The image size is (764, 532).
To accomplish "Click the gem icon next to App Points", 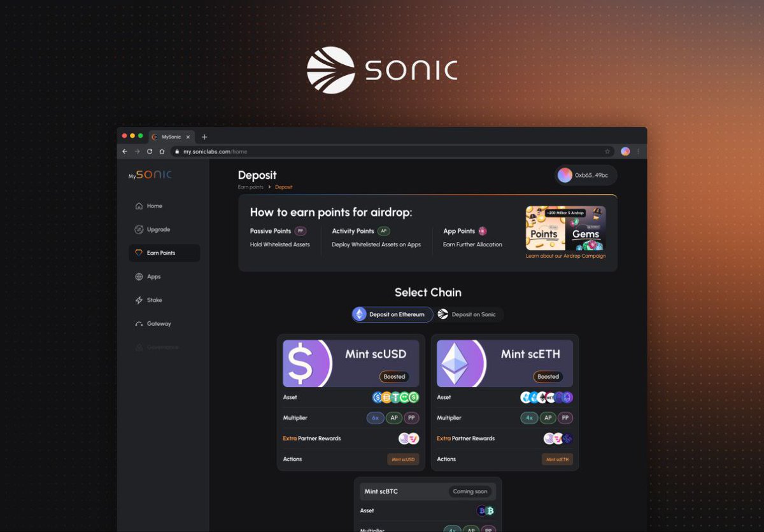I will [483, 231].
